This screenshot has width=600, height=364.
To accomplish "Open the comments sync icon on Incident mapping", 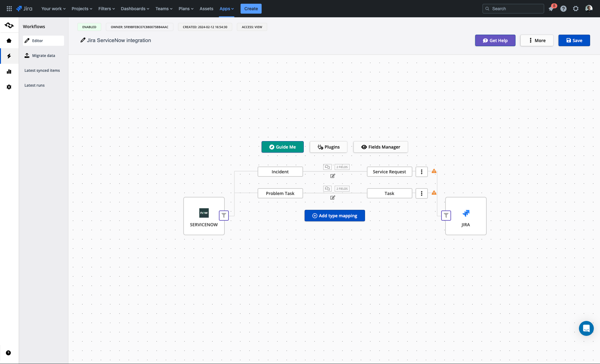I will [327, 167].
